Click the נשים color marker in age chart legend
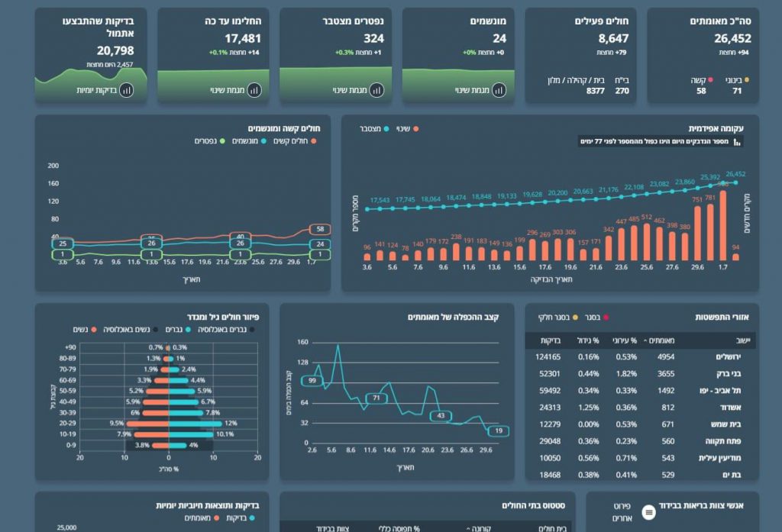Screen dimensions: 782x532 pos(95,330)
